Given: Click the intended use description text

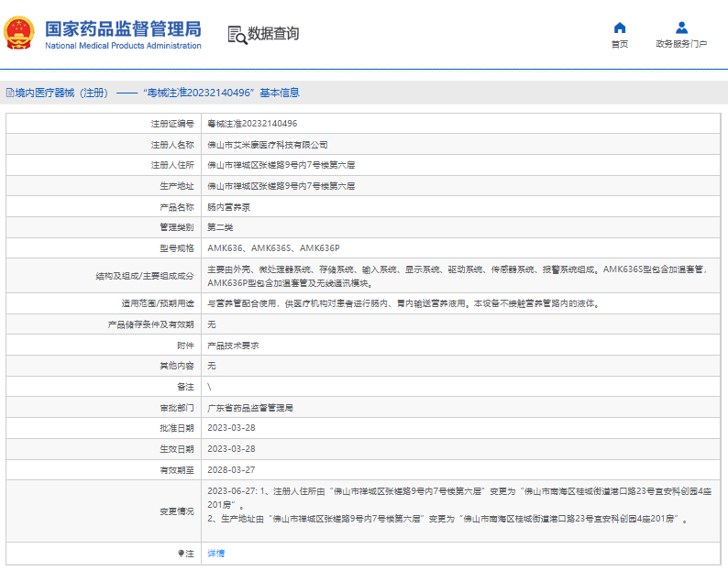Looking at the screenshot, I should 404,303.
